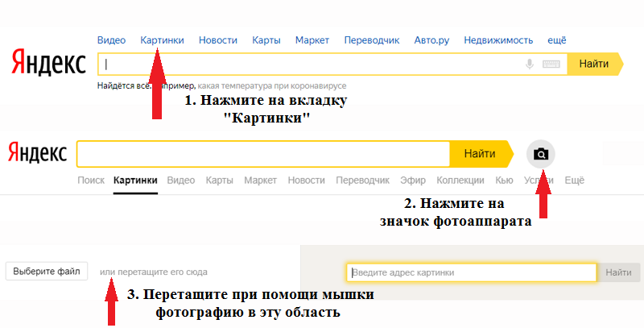
Task: Expand the blue 'ещё' more services link
Action: tap(557, 40)
